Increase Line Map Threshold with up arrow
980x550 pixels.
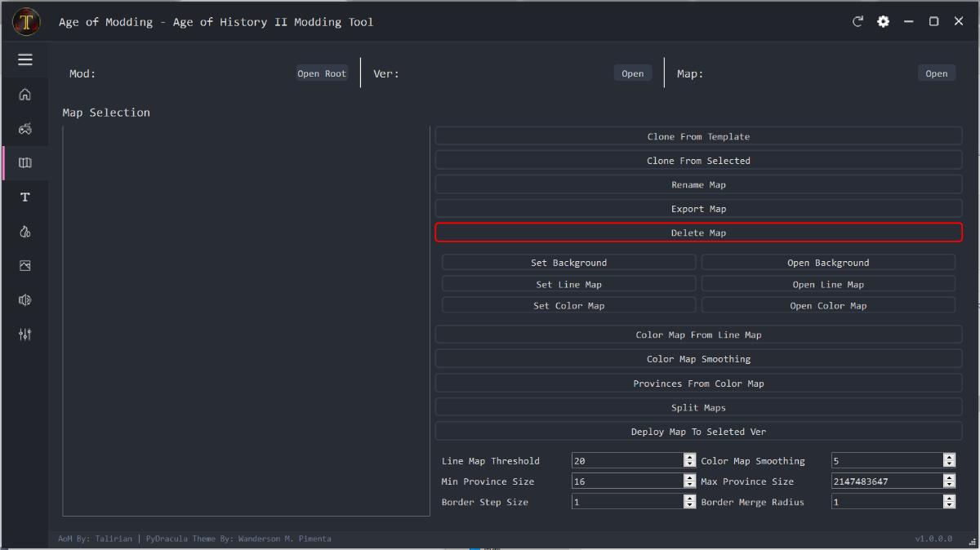[690, 457]
